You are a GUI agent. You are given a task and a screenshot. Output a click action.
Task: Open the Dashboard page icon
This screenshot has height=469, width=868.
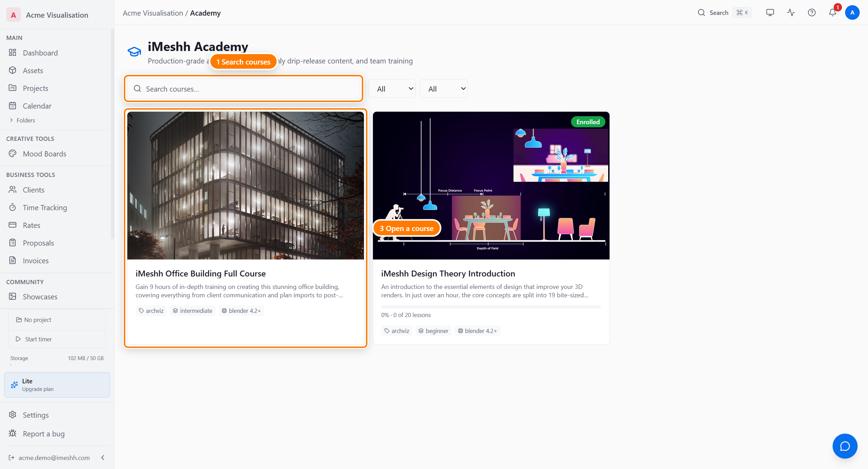coord(12,53)
